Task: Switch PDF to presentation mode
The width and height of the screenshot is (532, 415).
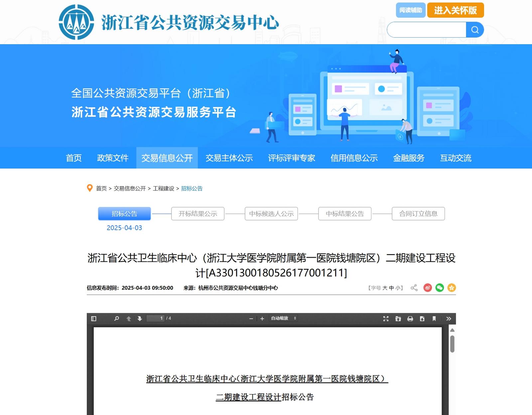Action: point(386,319)
